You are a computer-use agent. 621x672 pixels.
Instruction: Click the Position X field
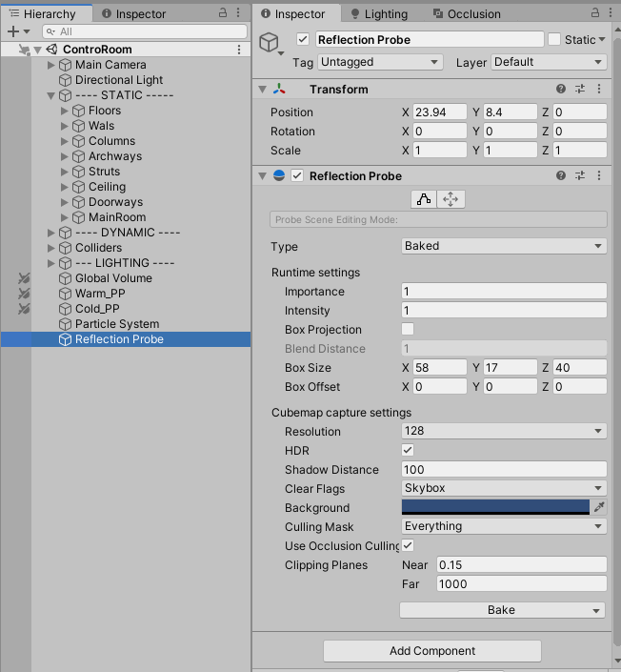440,112
